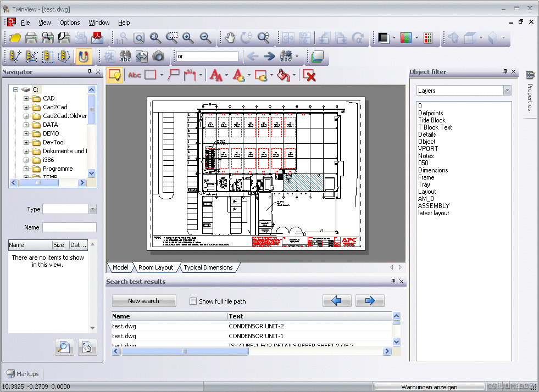Enable Show full file path checkbox
Screen dimensions: 539x392
click(x=193, y=301)
